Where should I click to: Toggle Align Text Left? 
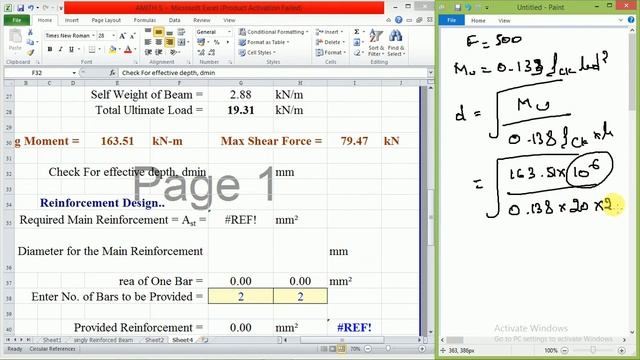(148, 42)
